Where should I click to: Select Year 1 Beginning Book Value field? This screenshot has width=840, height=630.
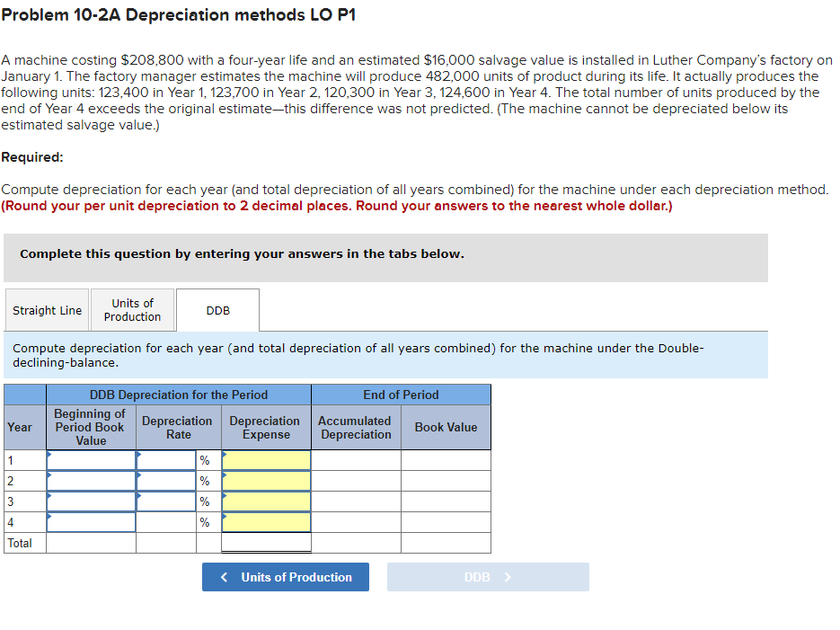[x=91, y=460]
